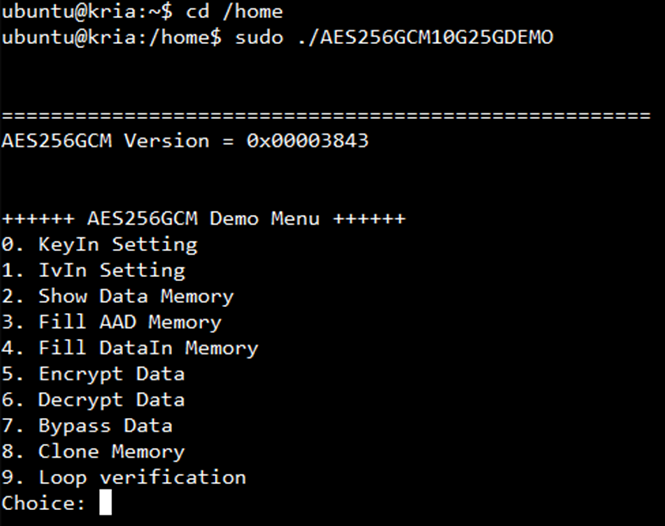Select the '4. Fill DataIn Memory' entry
The height and width of the screenshot is (526, 665).
130,348
